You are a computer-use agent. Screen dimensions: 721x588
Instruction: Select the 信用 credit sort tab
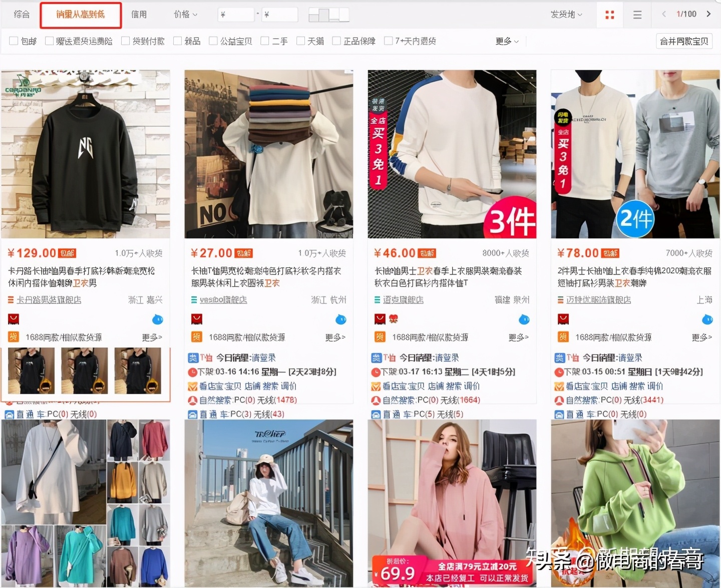click(139, 15)
